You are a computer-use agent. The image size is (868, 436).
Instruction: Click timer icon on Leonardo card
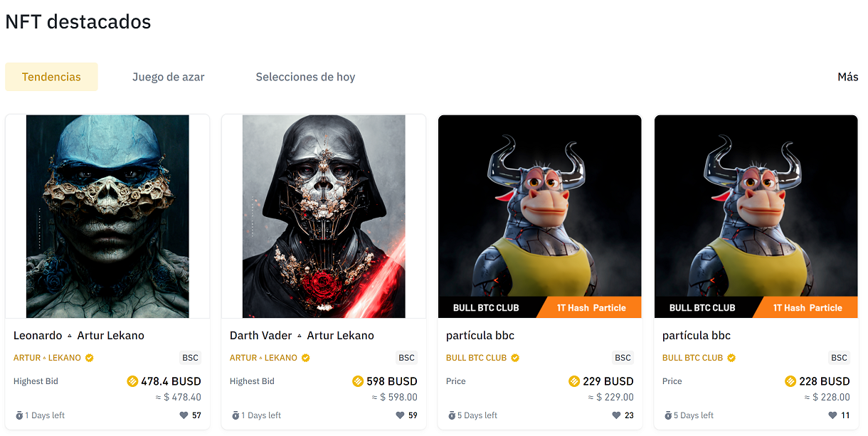coord(19,415)
